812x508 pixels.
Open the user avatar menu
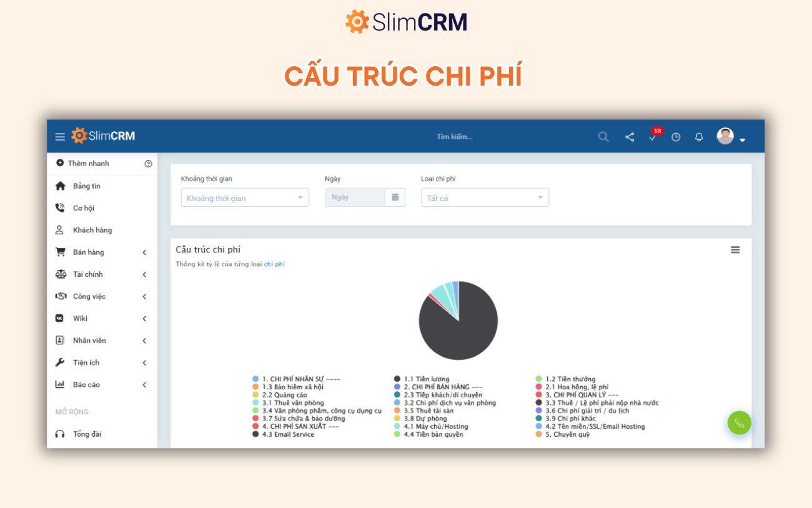click(x=731, y=136)
